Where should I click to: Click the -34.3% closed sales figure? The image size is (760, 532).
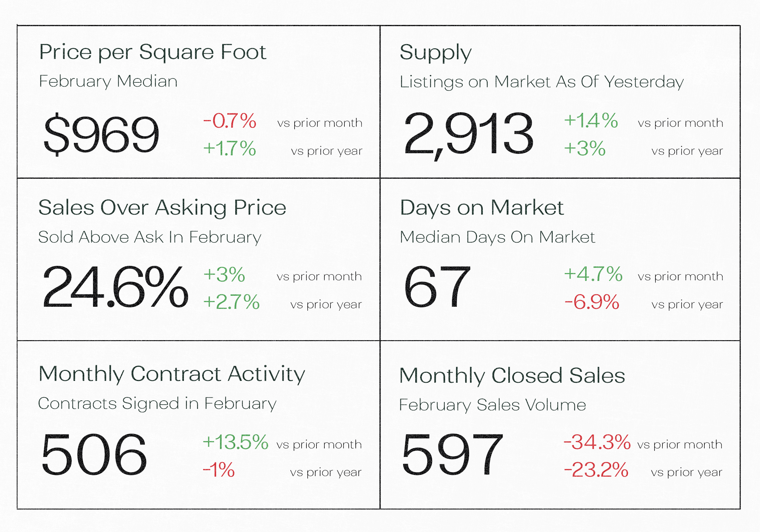pyautogui.click(x=597, y=442)
